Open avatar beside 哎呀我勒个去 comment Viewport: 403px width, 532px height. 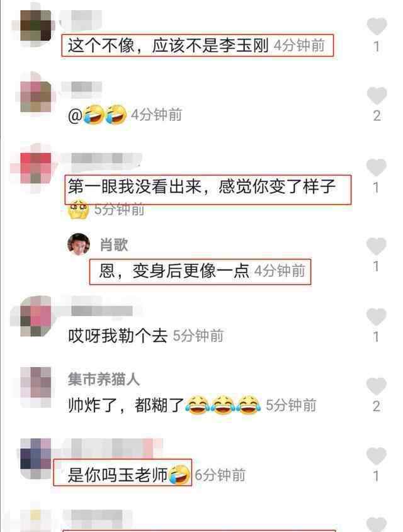36,316
